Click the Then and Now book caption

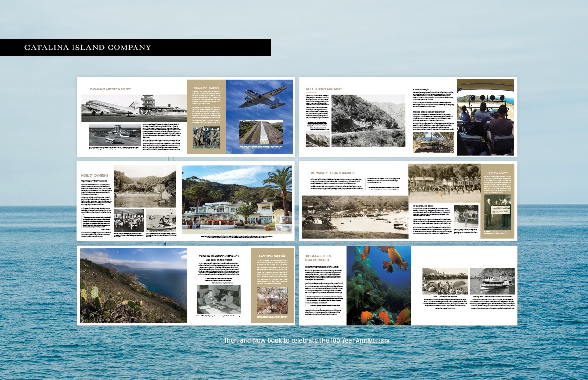pos(306,340)
